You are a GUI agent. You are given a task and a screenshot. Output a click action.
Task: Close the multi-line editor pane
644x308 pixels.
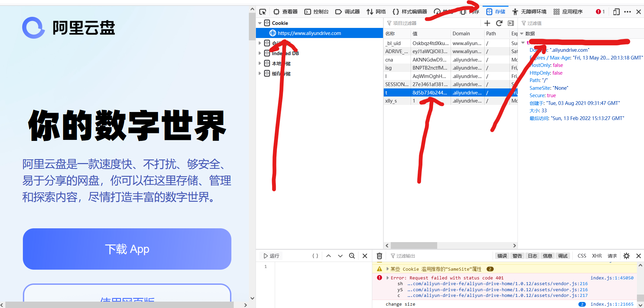[x=365, y=256]
